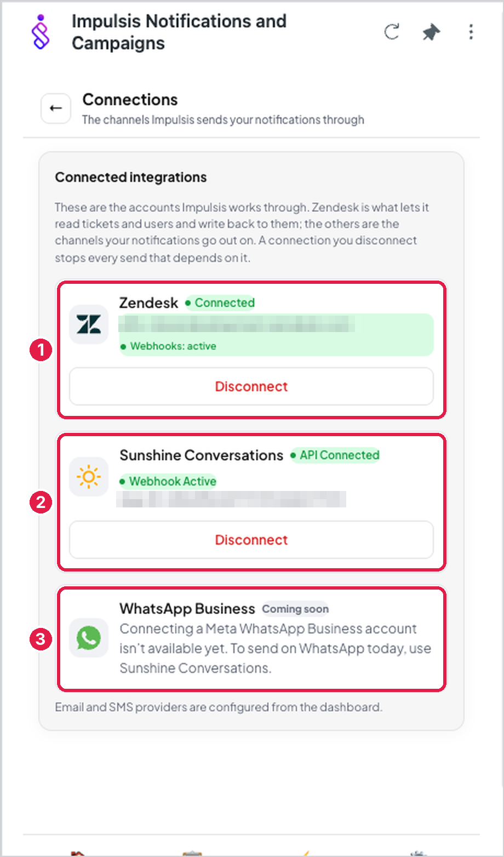Click the API Connected status badge

pos(335,455)
